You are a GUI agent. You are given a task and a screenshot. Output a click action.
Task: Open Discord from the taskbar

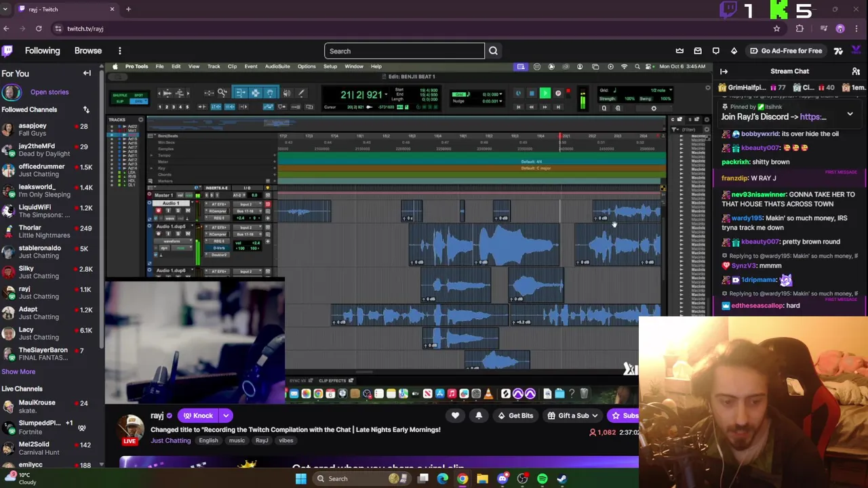(502, 479)
